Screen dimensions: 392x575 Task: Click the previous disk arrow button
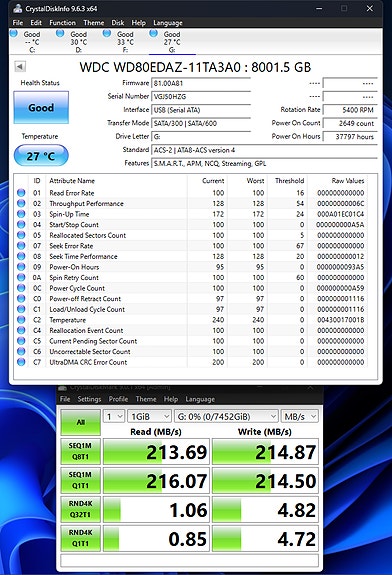20,67
